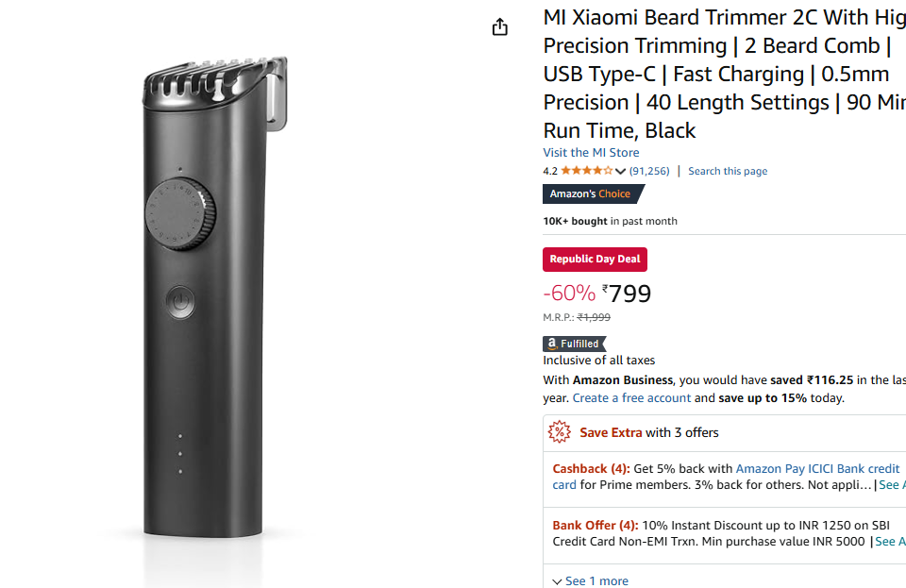
Task: Open Amazon Pay ICICI Bank credit card link
Action: click(817, 468)
